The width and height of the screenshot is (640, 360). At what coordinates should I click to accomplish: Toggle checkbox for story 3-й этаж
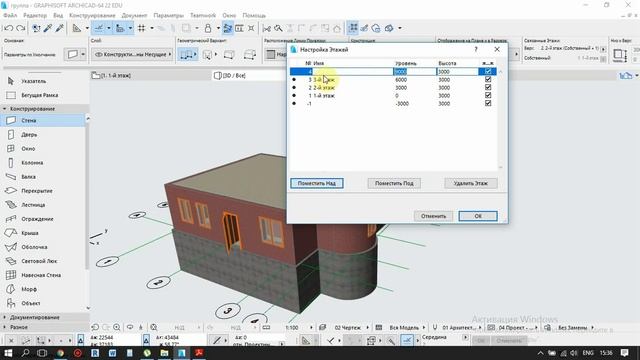[x=488, y=79]
